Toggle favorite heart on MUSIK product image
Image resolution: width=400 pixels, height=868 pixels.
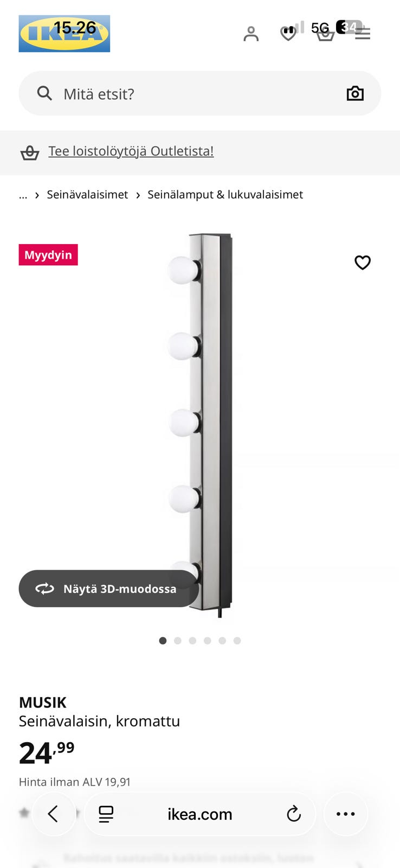[x=363, y=263]
